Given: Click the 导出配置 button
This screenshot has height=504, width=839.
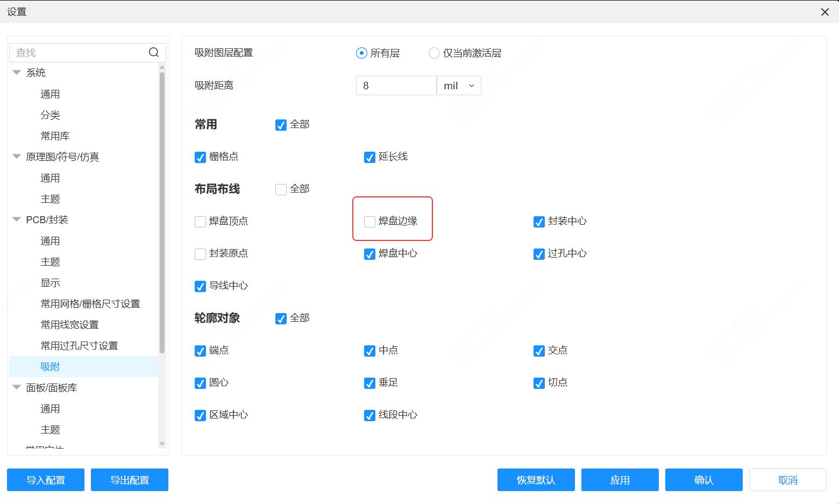Looking at the screenshot, I should tap(129, 479).
